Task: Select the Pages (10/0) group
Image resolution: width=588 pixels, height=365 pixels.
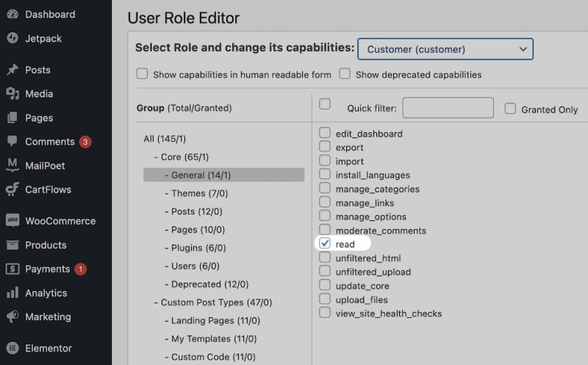Action: tap(195, 230)
